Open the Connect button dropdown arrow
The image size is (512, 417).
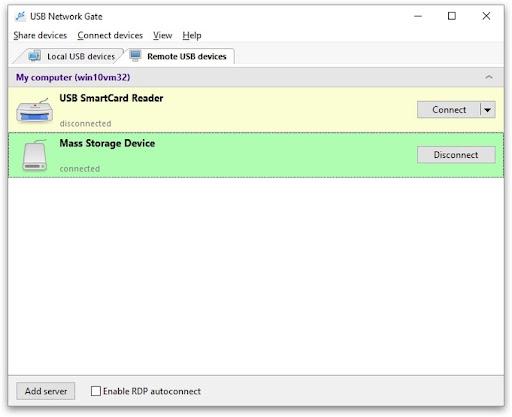point(488,110)
